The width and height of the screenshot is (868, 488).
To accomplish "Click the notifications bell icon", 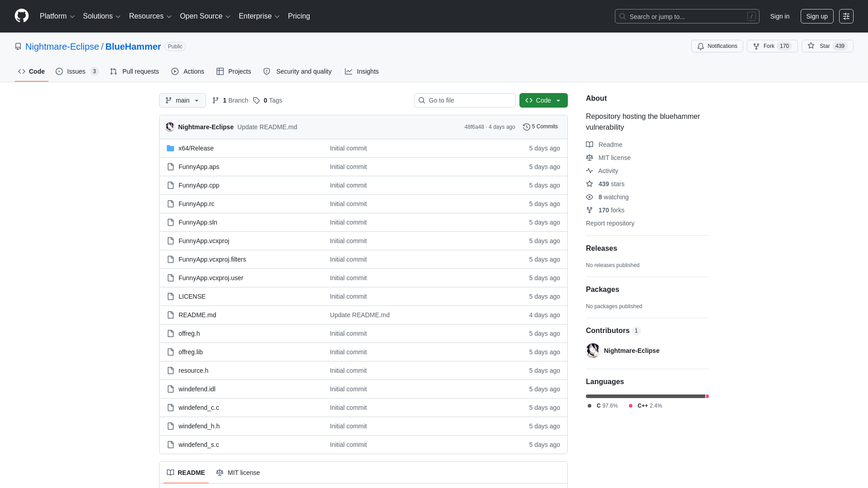I will pyautogui.click(x=701, y=46).
